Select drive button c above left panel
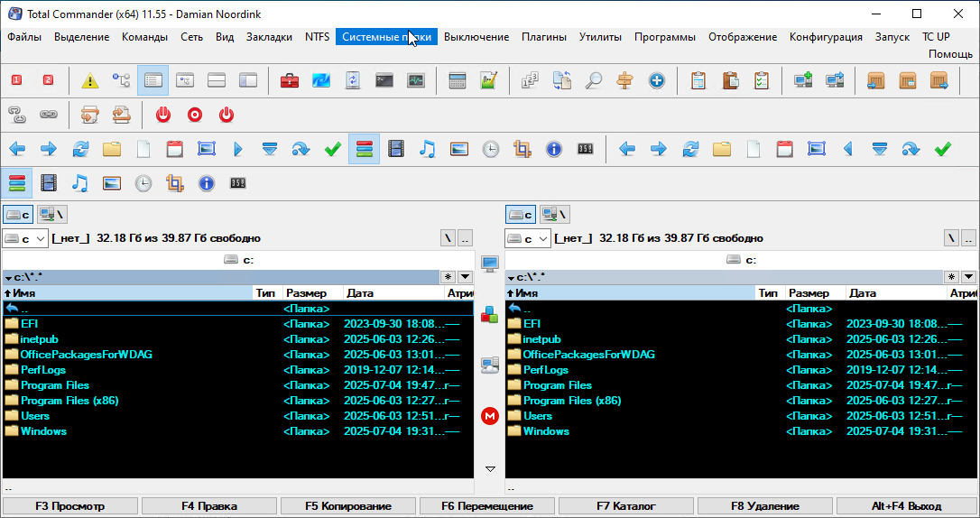980x518 pixels. pos(18,214)
